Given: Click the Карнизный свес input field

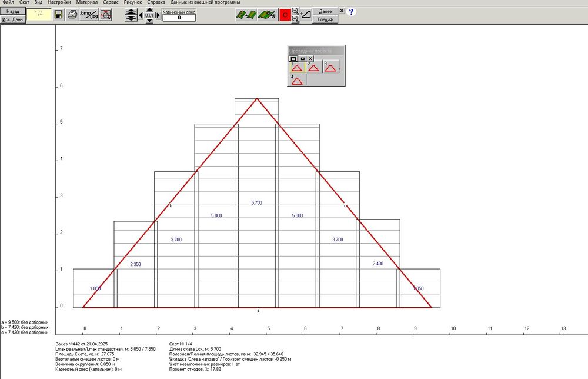Looking at the screenshot, I should 179,18.
